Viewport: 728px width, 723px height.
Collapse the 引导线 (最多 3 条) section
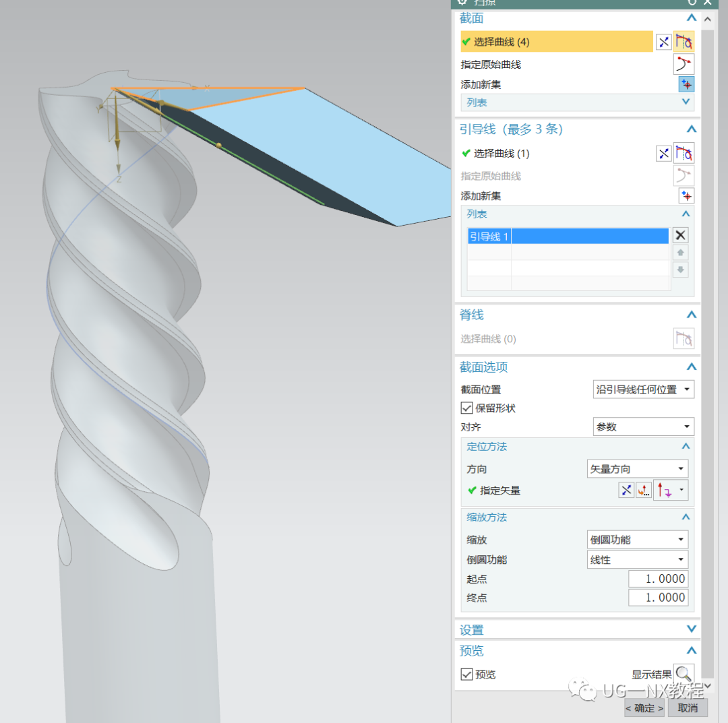pos(691,129)
